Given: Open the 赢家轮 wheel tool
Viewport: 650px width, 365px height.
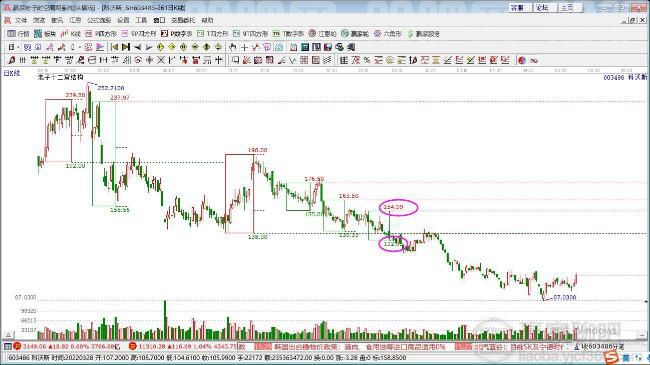Looking at the screenshot, I should (x=354, y=34).
